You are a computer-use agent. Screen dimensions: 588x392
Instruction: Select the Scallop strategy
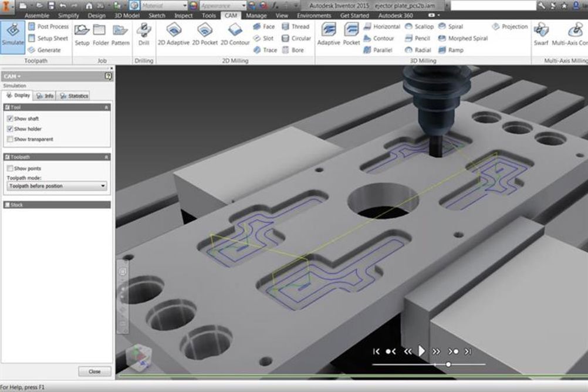(419, 26)
